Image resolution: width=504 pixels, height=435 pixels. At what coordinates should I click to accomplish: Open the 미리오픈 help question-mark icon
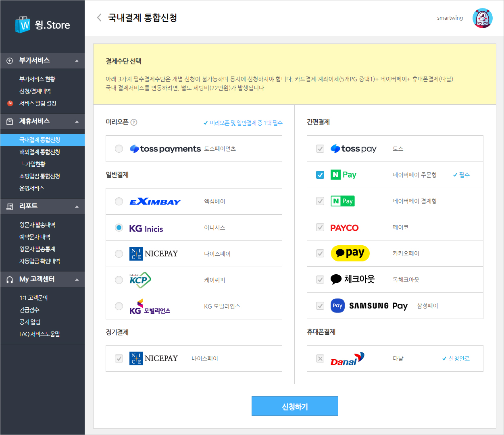[x=134, y=122]
